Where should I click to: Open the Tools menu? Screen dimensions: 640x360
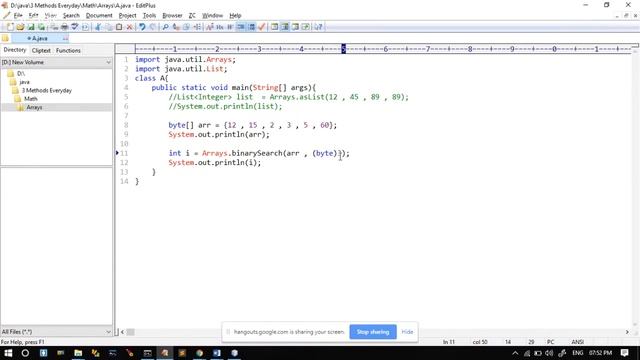pyautogui.click(x=149, y=16)
